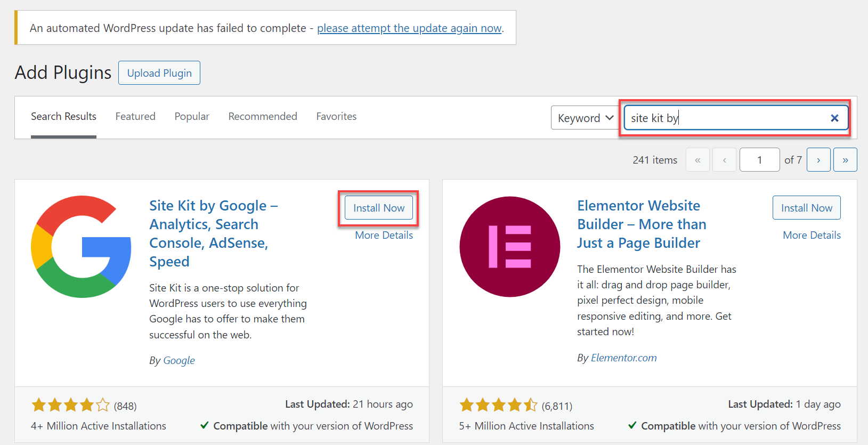Open the Favorites plugins tab
The height and width of the screenshot is (445, 868).
click(x=336, y=116)
